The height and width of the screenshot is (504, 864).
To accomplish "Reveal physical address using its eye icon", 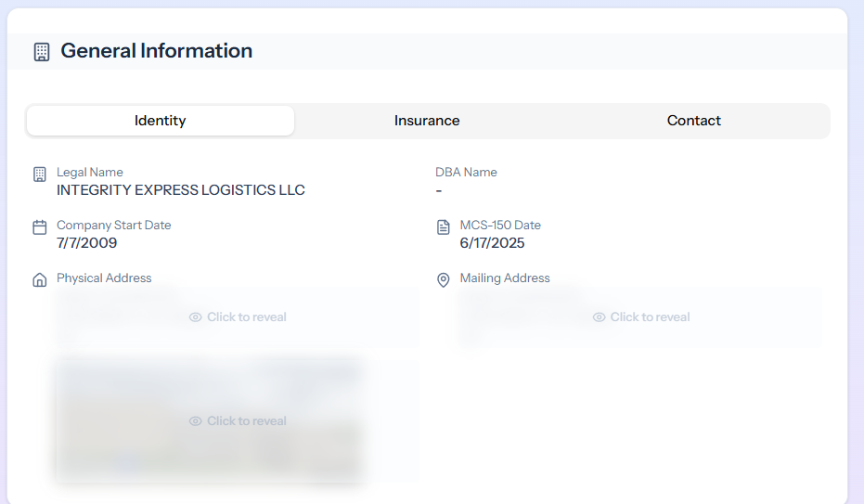I will (x=196, y=317).
